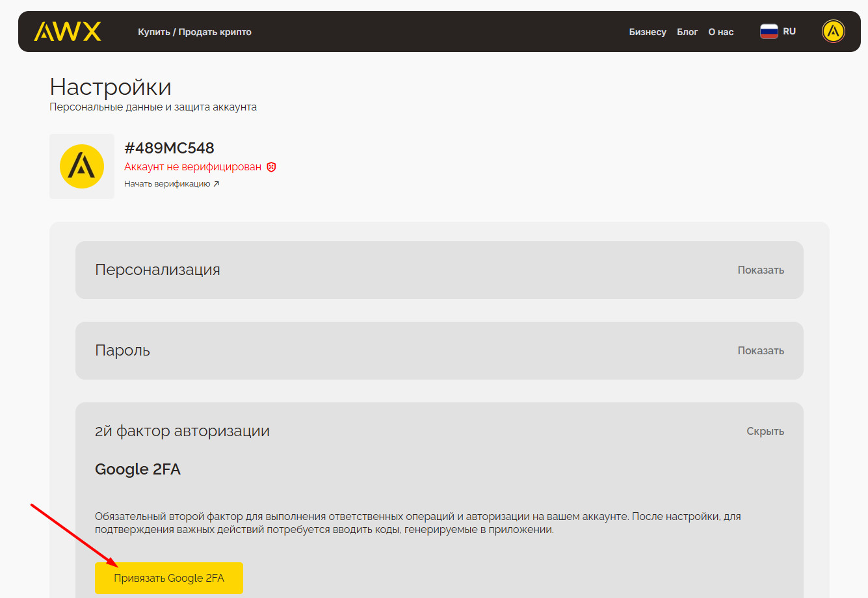Click the Аккаунт не верифицирован status text

point(192,167)
